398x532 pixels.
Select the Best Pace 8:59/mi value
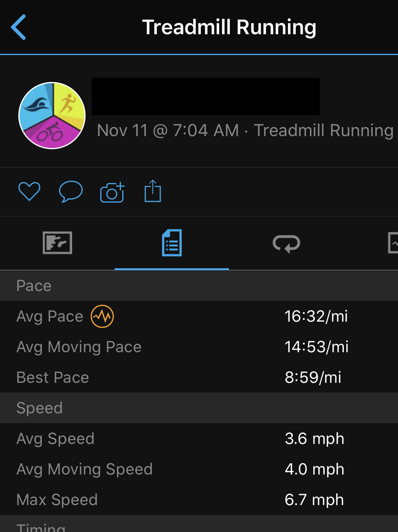[313, 377]
